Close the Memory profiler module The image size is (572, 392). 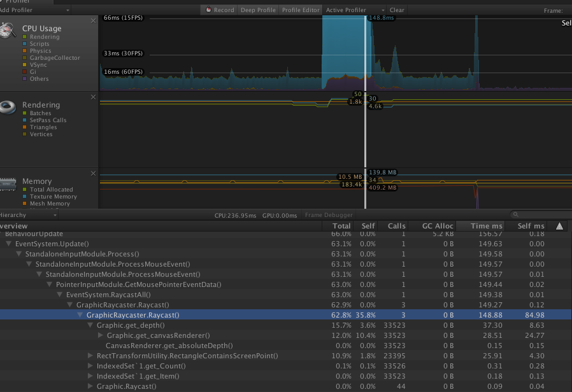point(93,174)
